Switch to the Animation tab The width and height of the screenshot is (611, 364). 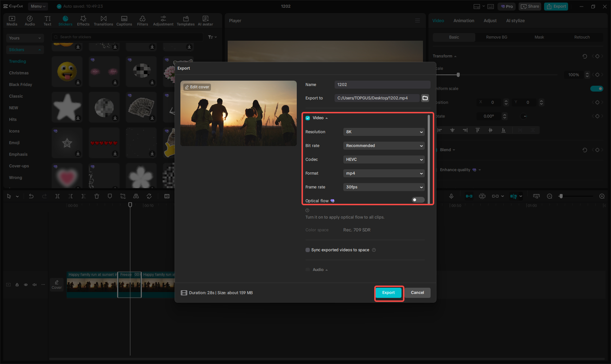[x=464, y=20]
